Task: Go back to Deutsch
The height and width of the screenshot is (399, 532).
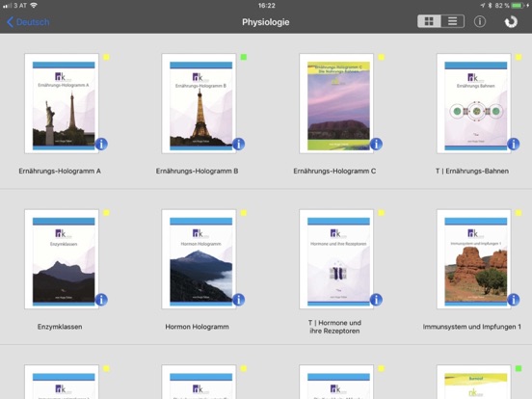Action: (28, 22)
